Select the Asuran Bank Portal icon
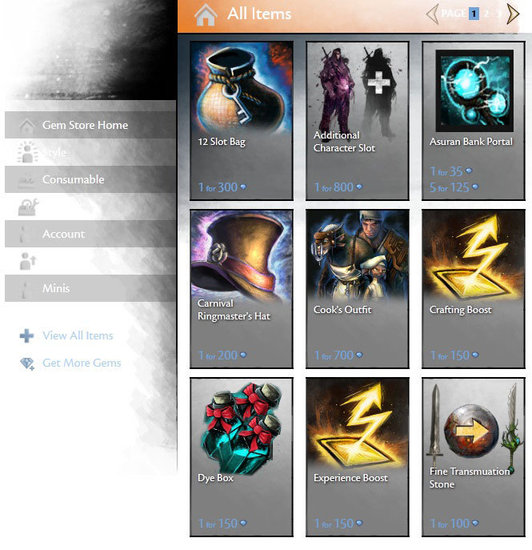Image resolution: width=532 pixels, height=550 pixels. 474,90
